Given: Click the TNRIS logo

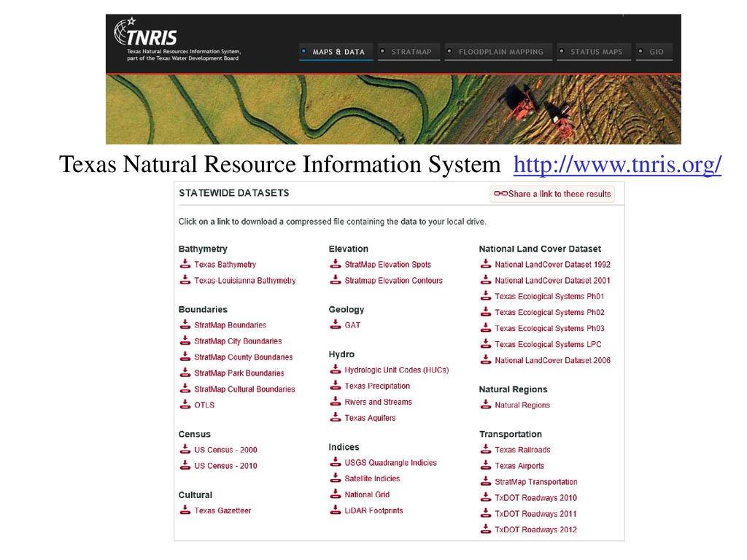Looking at the screenshot, I should pyautogui.click(x=145, y=32).
